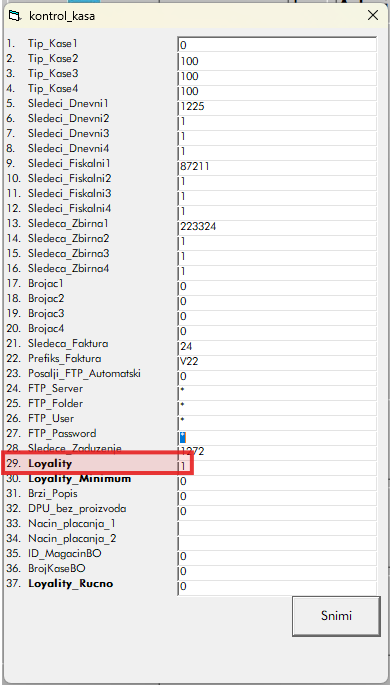This screenshot has height=685, width=390.
Task: Click the 'DPU_bez_proizvoda' label
Action: (77, 509)
